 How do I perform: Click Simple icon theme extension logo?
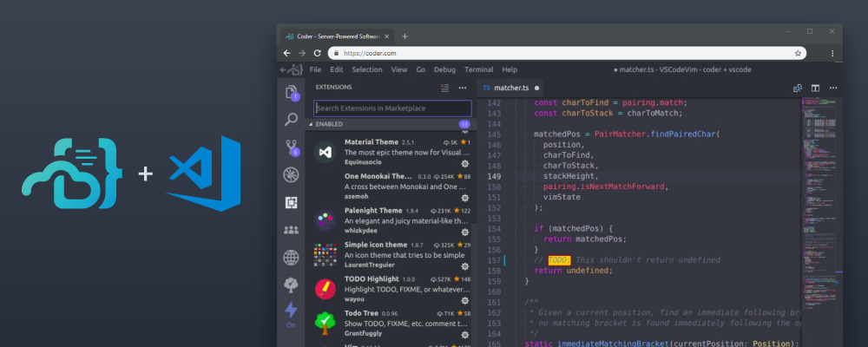[x=325, y=254]
